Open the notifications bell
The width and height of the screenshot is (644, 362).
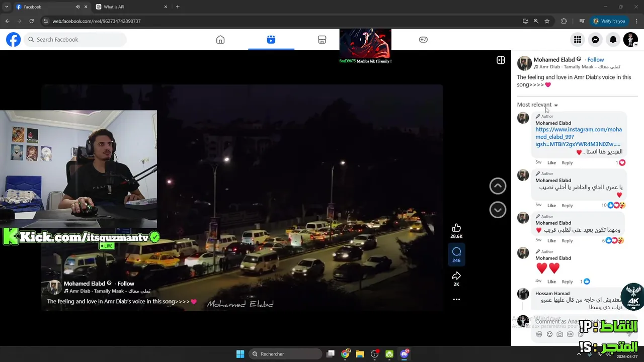tap(613, 40)
